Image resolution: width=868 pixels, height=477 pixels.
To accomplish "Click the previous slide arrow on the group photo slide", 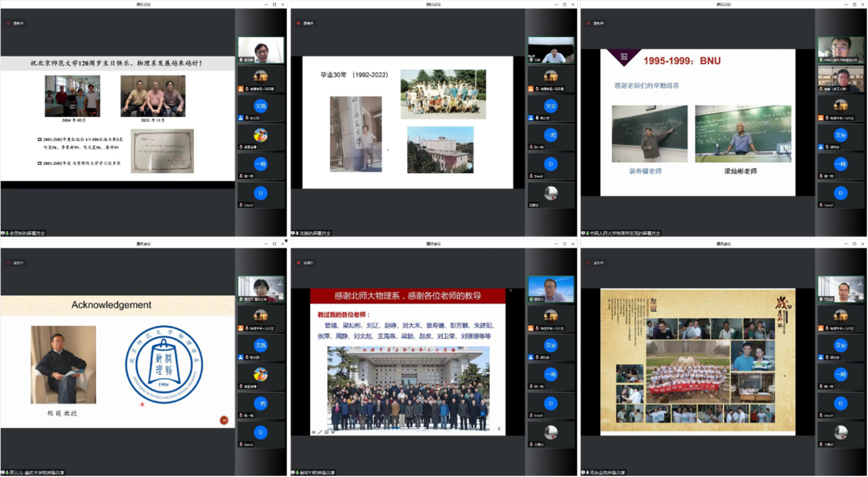I will pyautogui.click(x=314, y=432).
